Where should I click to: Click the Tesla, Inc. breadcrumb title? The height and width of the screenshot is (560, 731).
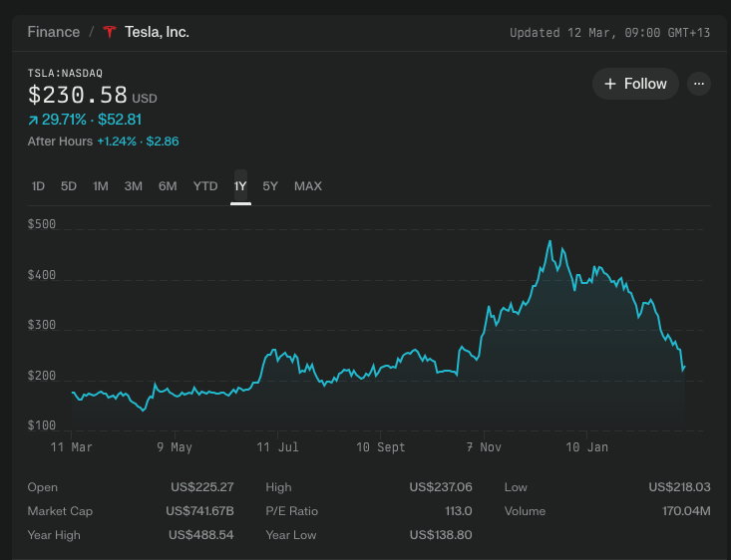pos(157,32)
